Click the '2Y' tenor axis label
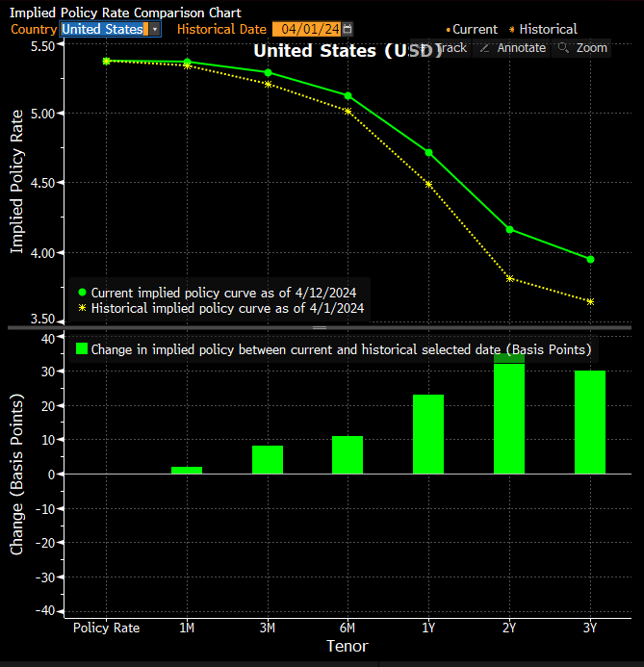Viewport: 644px width, 667px height. pyautogui.click(x=509, y=628)
